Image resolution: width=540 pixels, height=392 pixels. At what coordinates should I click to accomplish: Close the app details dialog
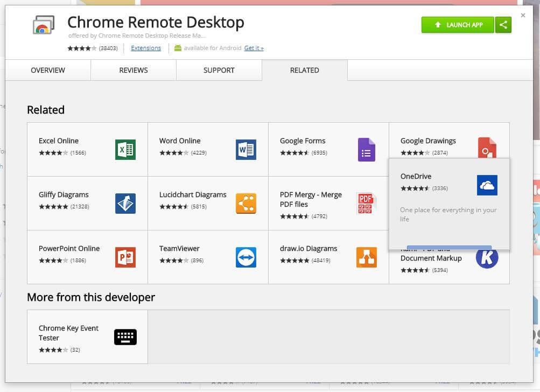[x=523, y=15]
